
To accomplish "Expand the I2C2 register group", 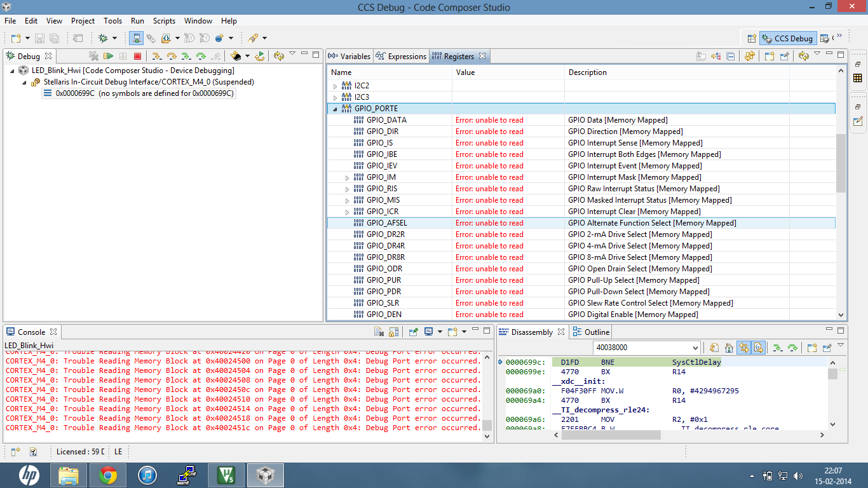I will 336,86.
